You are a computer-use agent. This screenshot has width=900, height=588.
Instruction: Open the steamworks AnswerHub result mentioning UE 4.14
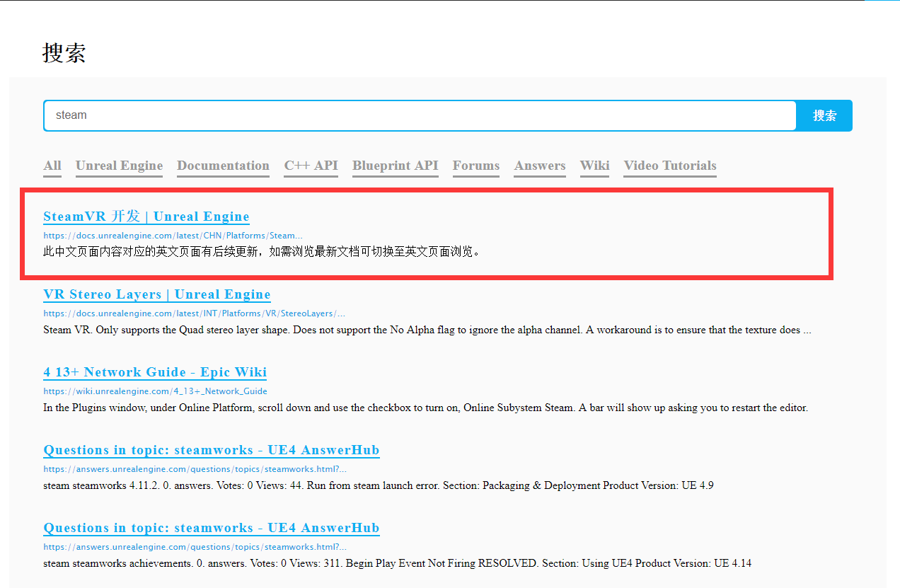pos(212,528)
